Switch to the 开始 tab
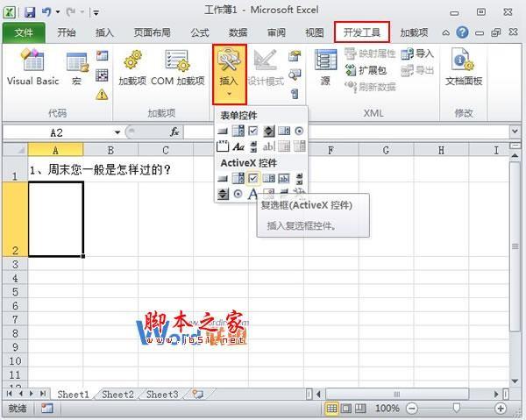This screenshot has width=526, height=420. pos(67,32)
